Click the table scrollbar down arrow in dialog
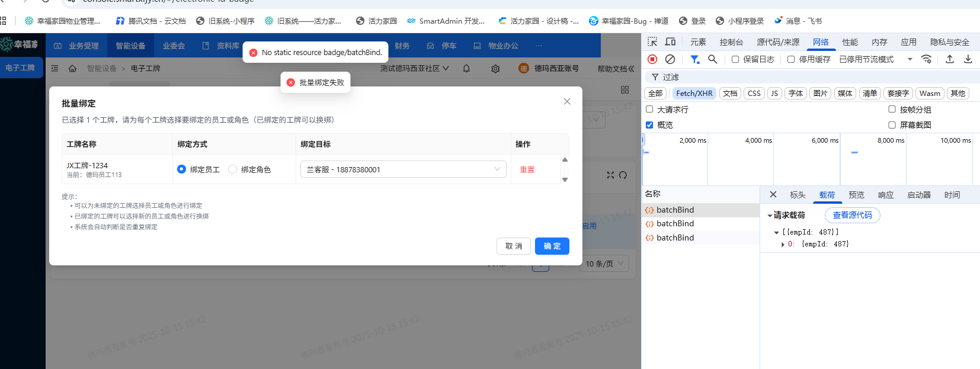Image resolution: width=980 pixels, height=369 pixels. coord(565,179)
